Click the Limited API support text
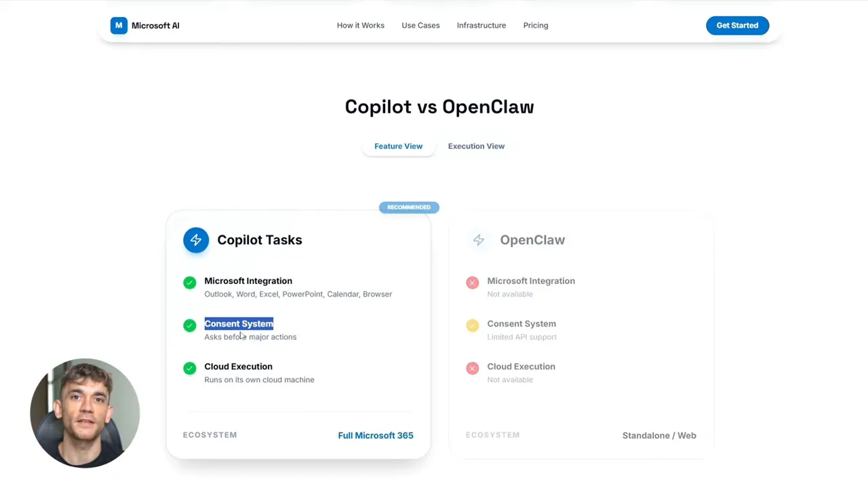This screenshot has height=488, width=868. [521, 337]
